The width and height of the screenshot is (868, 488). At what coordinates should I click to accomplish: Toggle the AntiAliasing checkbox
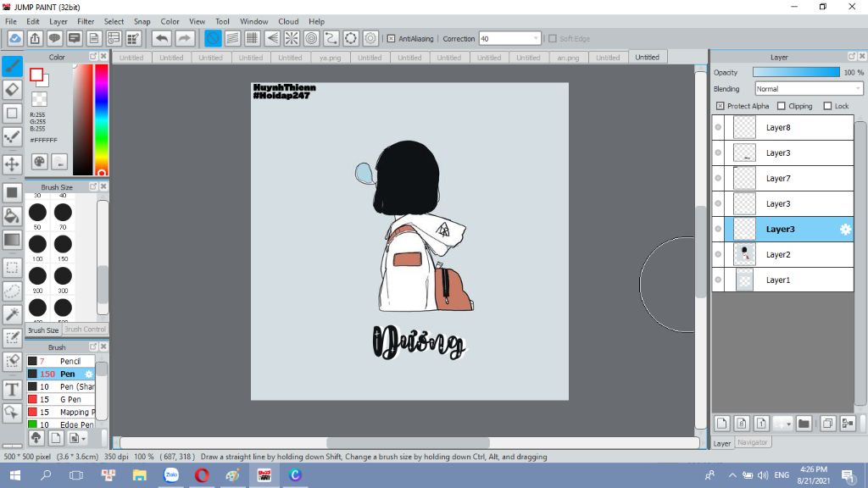tap(392, 39)
